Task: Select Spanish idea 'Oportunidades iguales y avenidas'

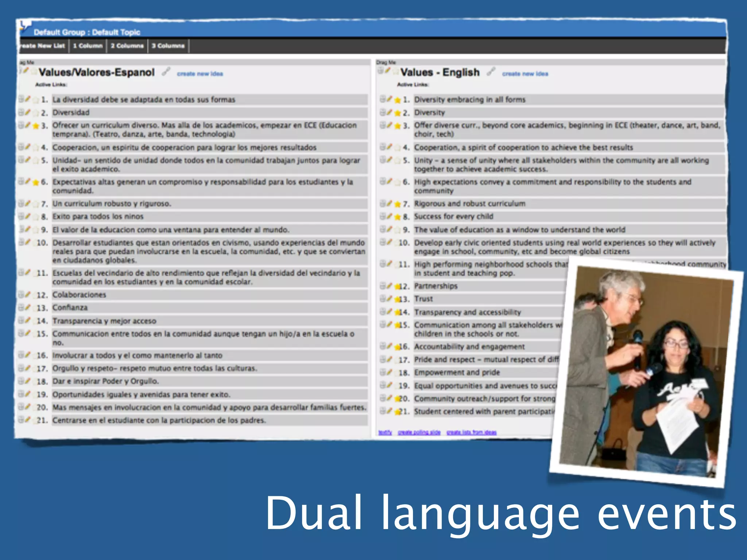Action: [142, 394]
